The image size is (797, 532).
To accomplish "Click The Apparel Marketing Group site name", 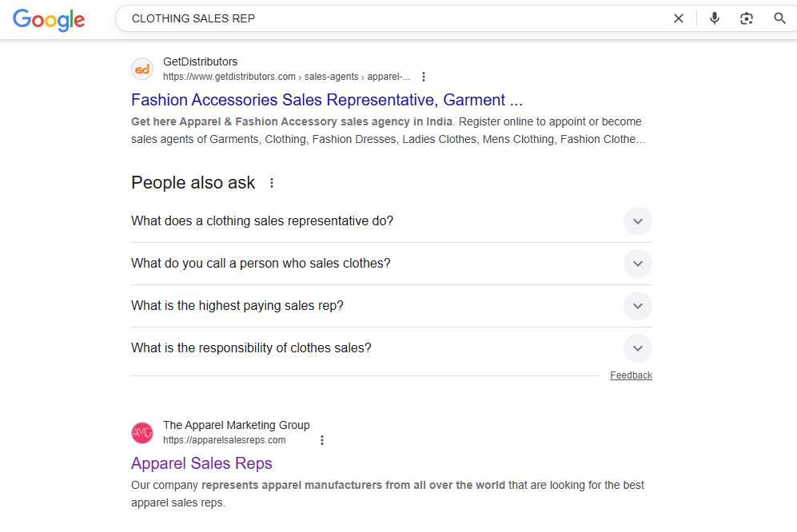I will point(237,425).
